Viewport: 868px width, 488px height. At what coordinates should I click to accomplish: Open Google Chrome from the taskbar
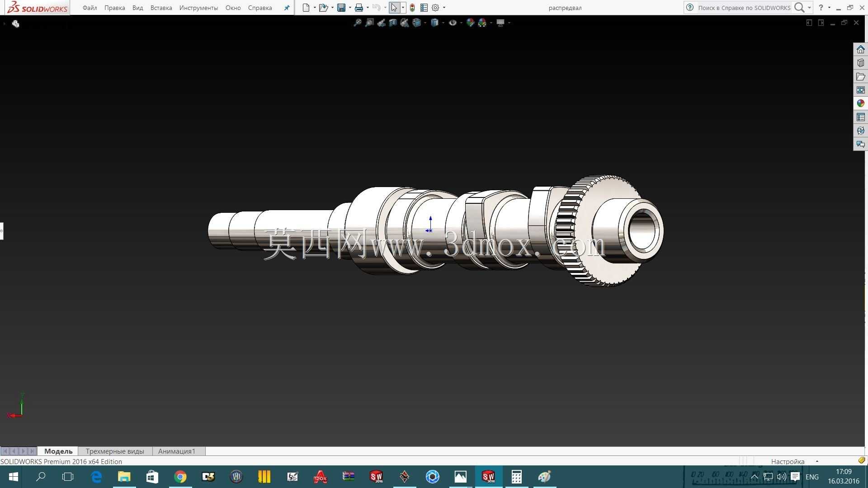pyautogui.click(x=180, y=477)
